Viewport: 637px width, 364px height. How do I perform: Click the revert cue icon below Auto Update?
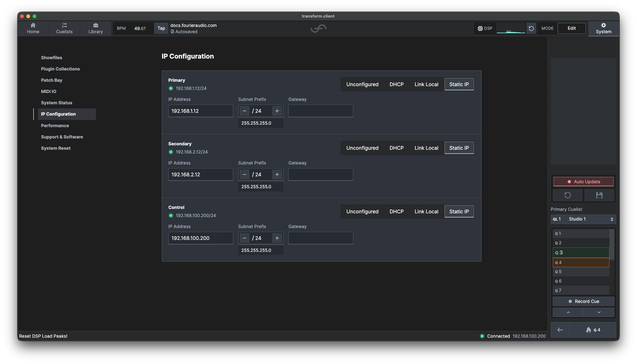[567, 195]
